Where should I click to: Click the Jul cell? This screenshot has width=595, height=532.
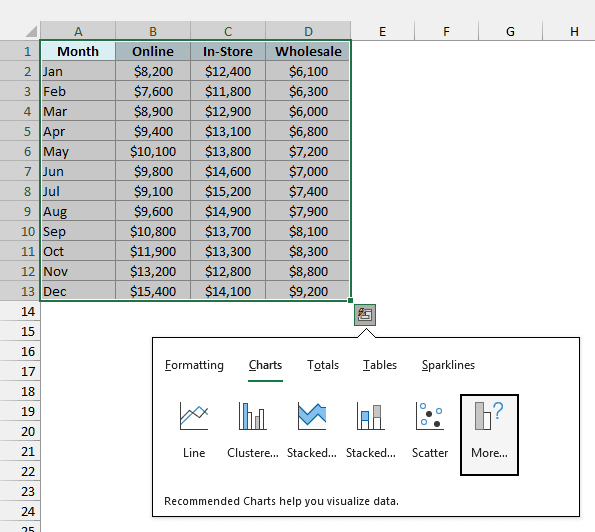(x=78, y=191)
